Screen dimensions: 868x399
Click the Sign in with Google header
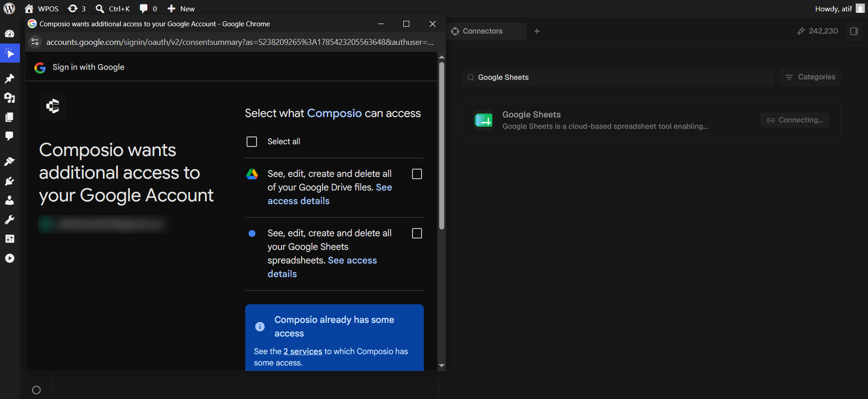[x=88, y=67]
